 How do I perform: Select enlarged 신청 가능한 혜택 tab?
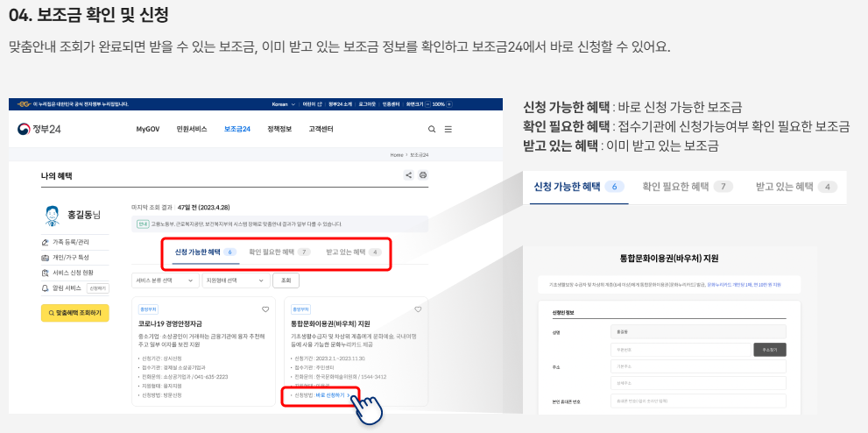[x=578, y=187]
